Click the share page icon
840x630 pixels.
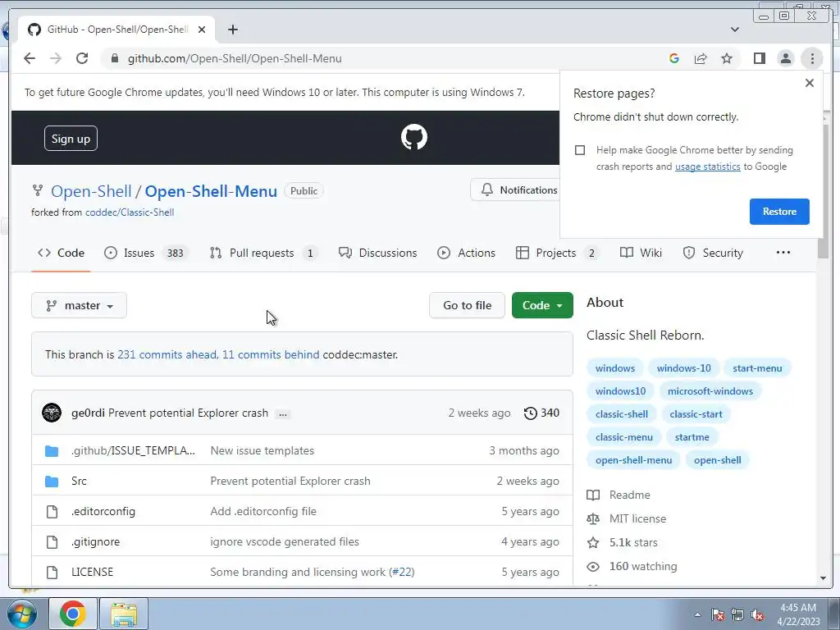coord(701,58)
